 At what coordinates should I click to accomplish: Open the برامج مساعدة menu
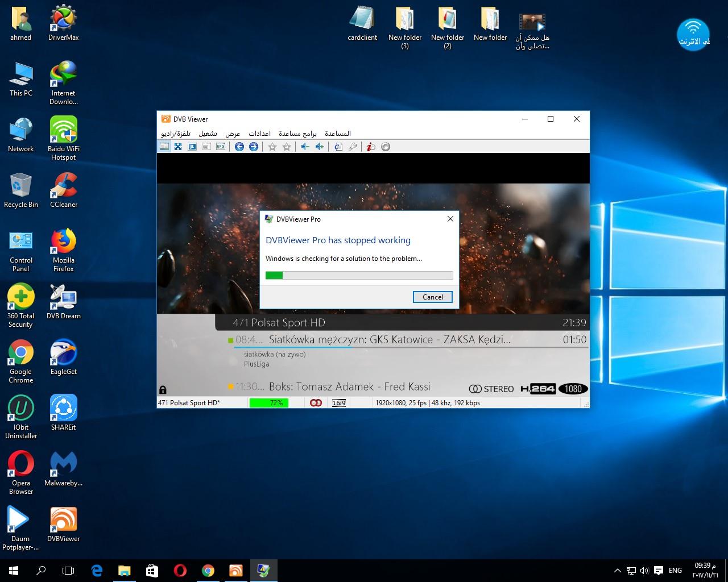click(297, 134)
